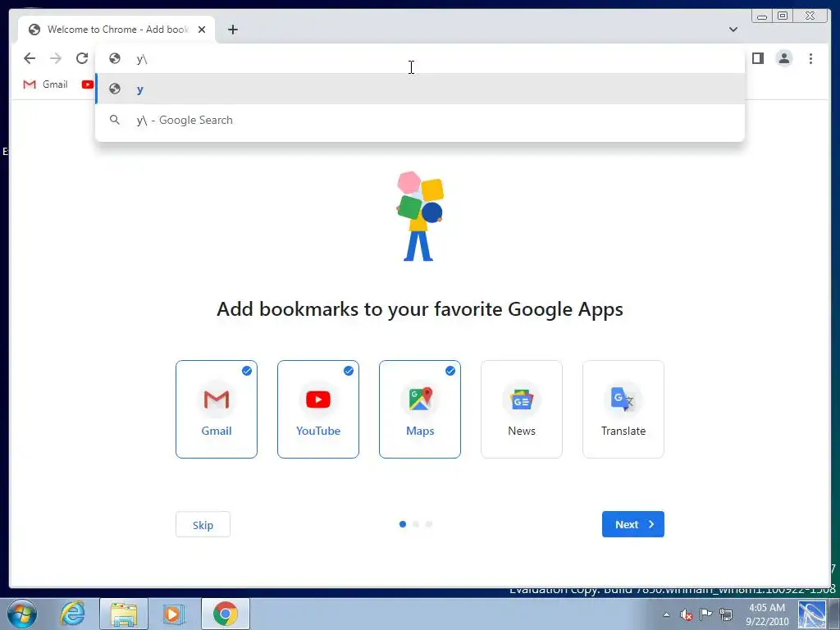Screen dimensions: 840x630
Task: Choose the 'y\ - Google Search' suggestion
Action: (420, 120)
